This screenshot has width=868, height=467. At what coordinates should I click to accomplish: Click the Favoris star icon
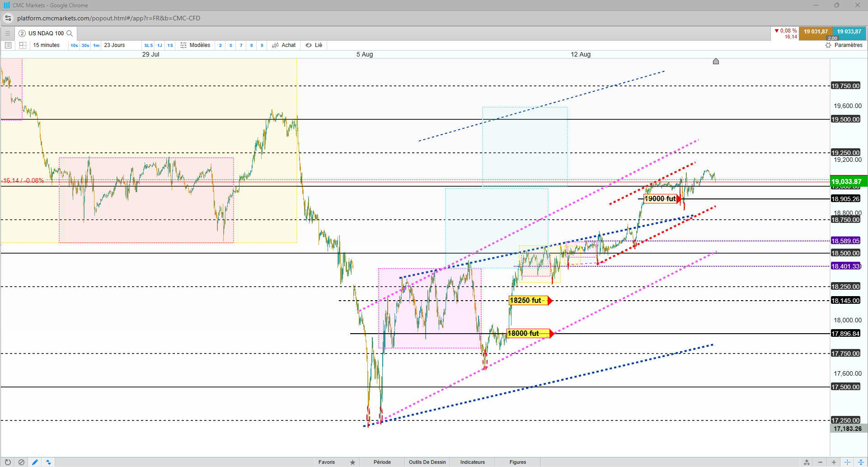(x=352, y=462)
